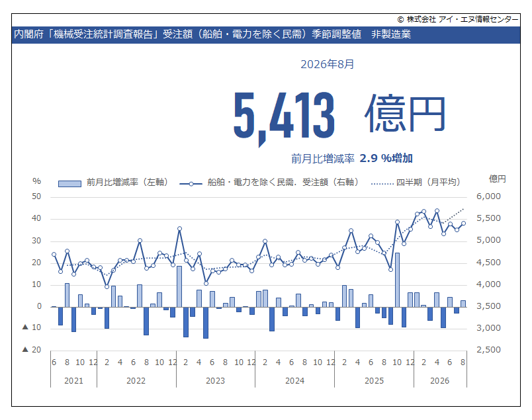Click the legend line marker for 受注額（右軸）
The image size is (532, 420).
click(x=191, y=184)
